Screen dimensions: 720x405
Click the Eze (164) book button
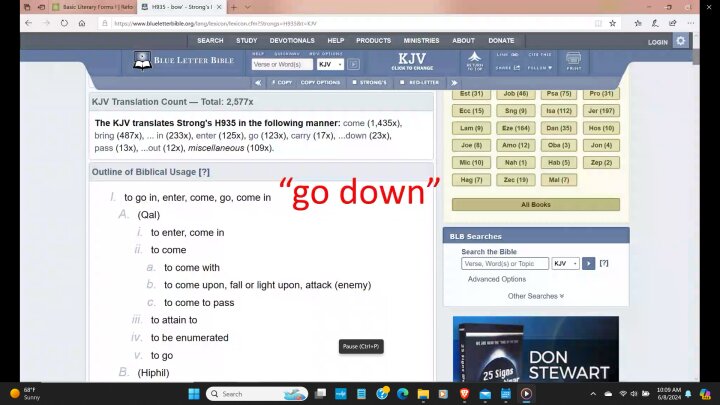point(516,128)
